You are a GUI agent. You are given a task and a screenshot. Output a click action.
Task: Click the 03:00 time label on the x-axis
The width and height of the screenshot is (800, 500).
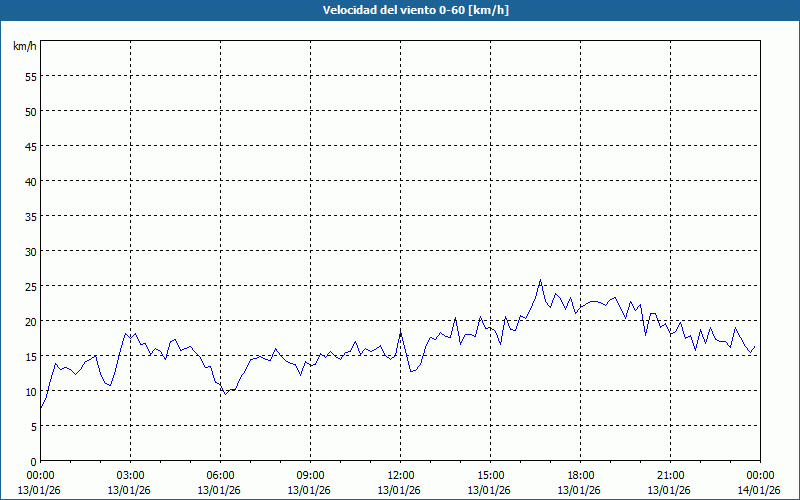point(130,475)
